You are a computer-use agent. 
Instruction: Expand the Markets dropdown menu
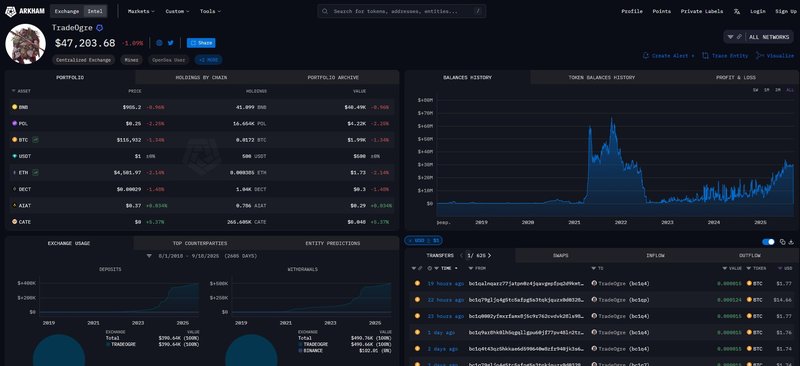141,11
